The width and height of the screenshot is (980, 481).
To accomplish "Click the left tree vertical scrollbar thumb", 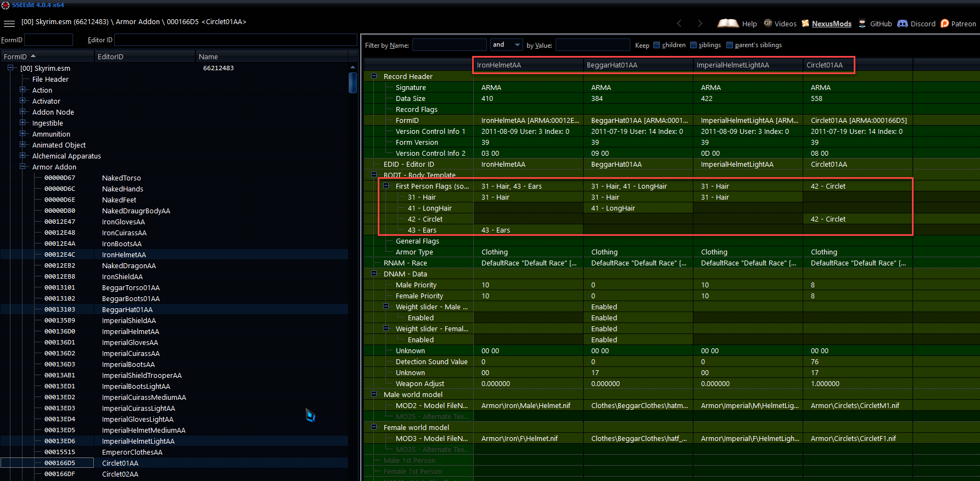I will 353,83.
